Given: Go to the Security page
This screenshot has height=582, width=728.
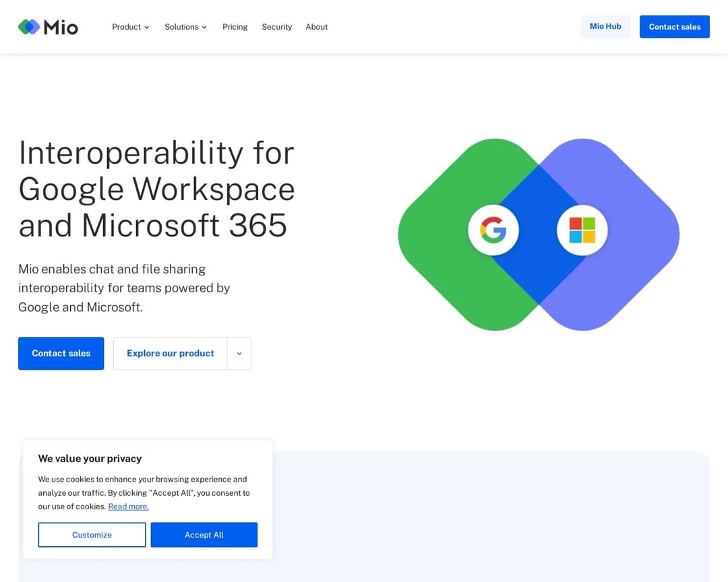Looking at the screenshot, I should [x=276, y=27].
